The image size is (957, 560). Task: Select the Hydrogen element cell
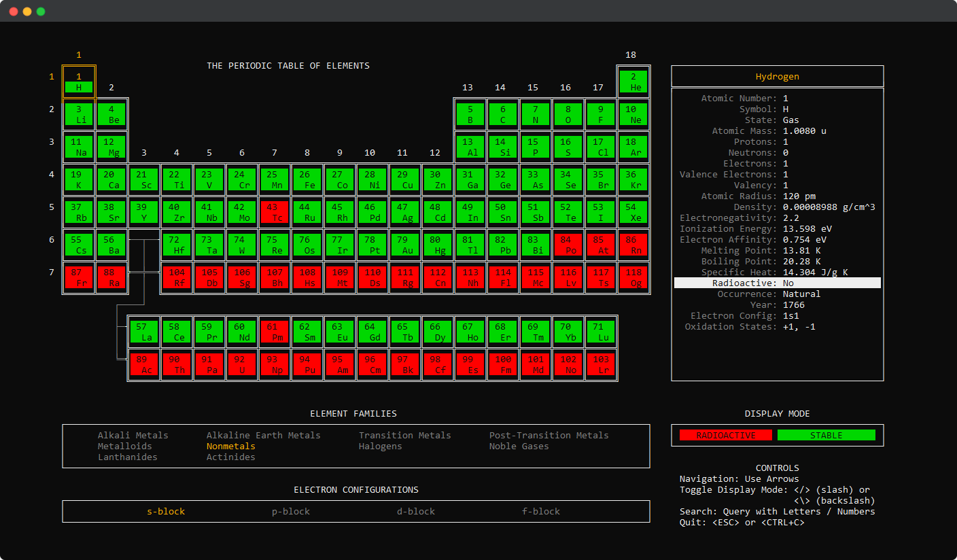[79, 82]
